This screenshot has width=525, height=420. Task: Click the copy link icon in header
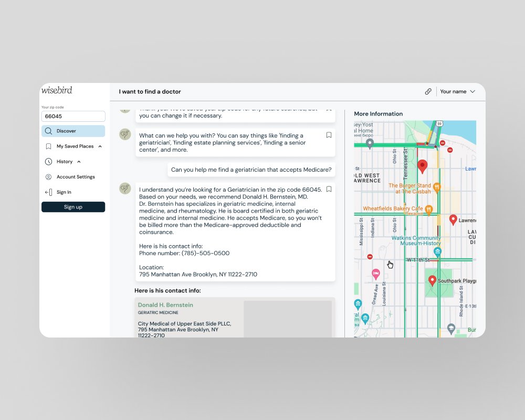pos(428,91)
